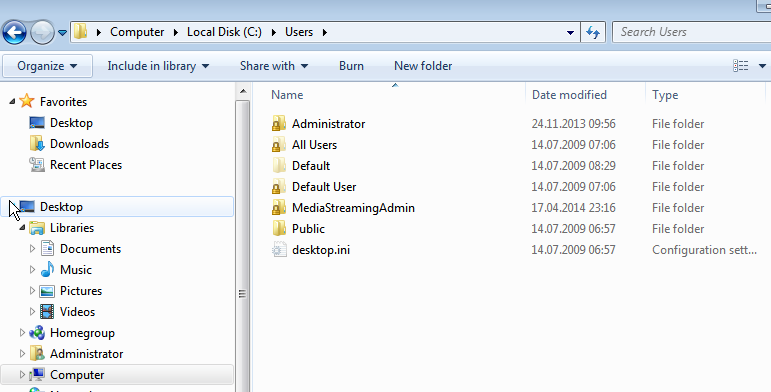This screenshot has width=771, height=392.
Task: Refresh the Users folder view
Action: [x=593, y=32]
